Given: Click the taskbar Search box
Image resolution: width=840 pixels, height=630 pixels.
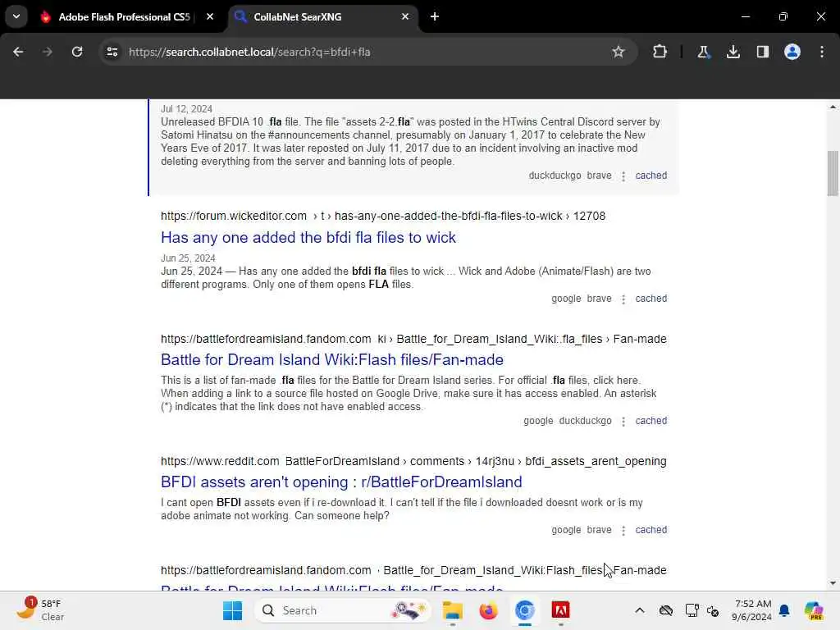Looking at the screenshot, I should (x=342, y=610).
